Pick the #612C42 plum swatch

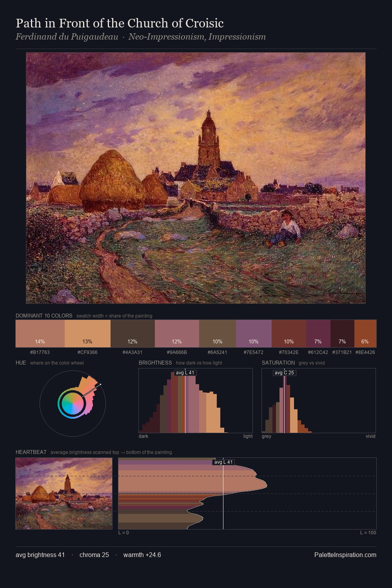[318, 334]
